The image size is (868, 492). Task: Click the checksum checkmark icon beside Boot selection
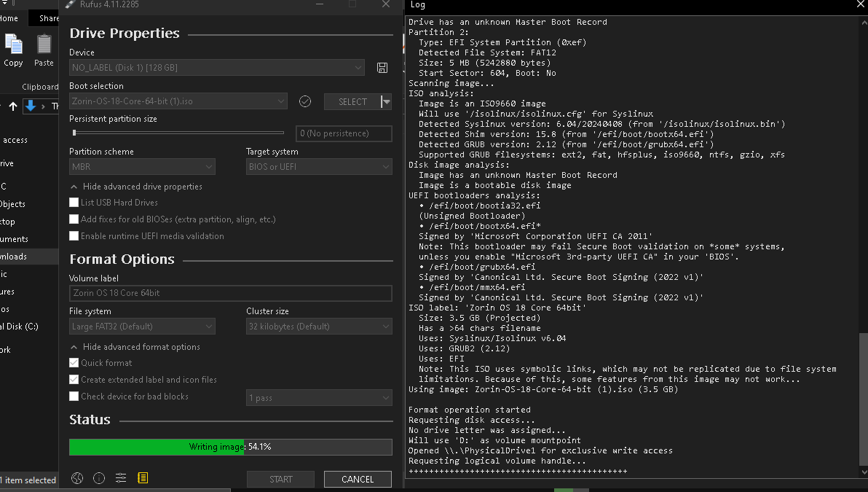[305, 101]
